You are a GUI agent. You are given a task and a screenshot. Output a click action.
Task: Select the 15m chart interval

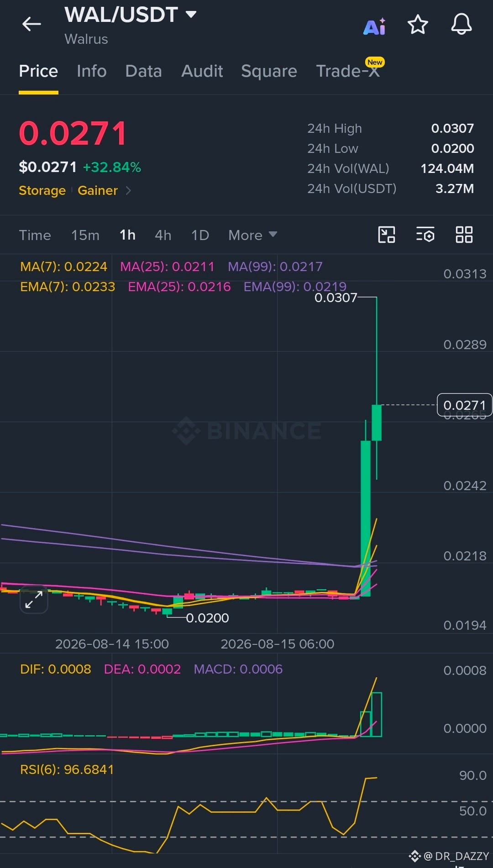[x=85, y=235]
